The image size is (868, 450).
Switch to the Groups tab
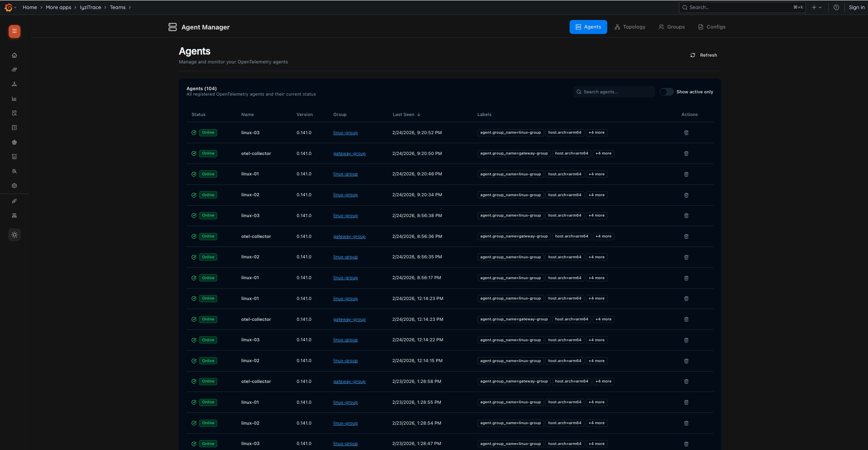click(672, 27)
